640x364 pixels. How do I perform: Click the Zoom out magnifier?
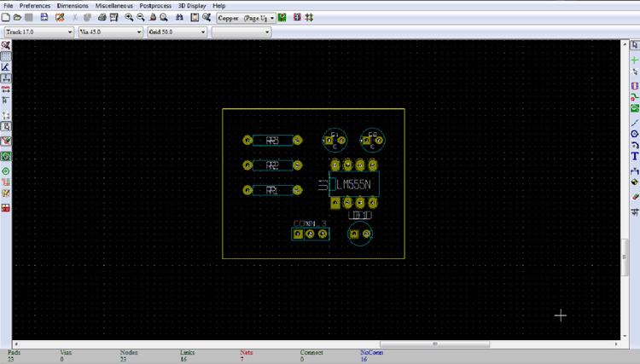(x=141, y=18)
